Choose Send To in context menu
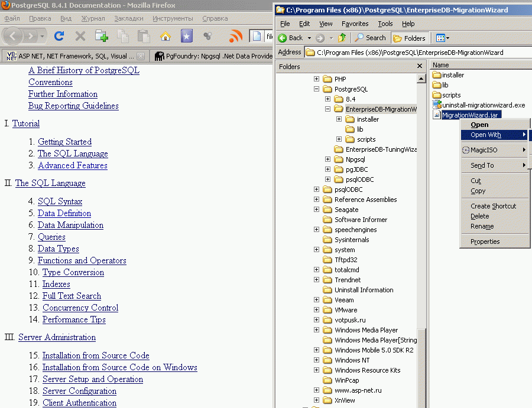This screenshot has height=408, width=532. click(495, 165)
